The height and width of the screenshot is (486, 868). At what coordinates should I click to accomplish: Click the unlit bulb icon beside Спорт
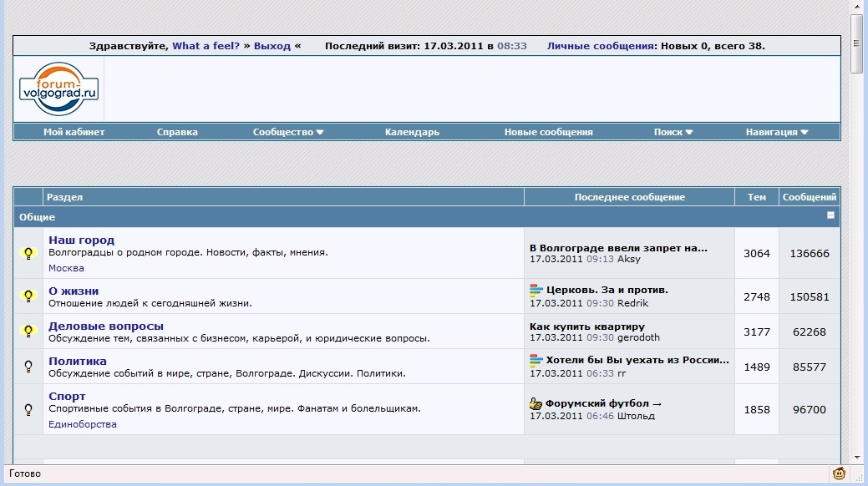pyautogui.click(x=28, y=409)
